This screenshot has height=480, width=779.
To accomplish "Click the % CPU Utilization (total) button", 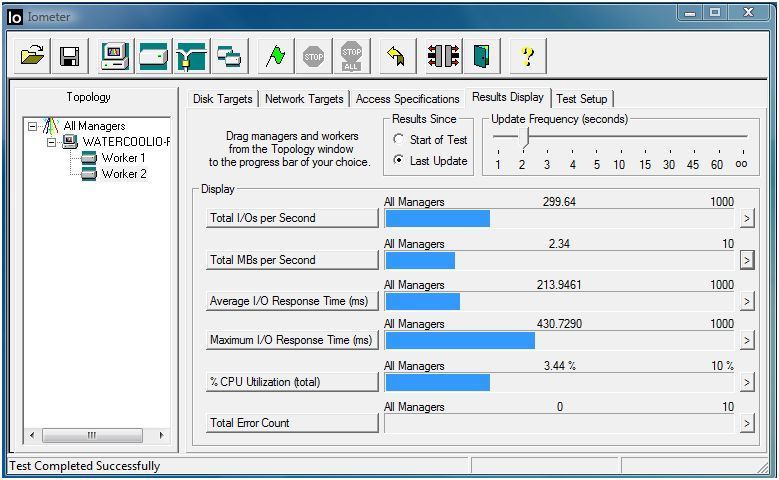I will (292, 382).
